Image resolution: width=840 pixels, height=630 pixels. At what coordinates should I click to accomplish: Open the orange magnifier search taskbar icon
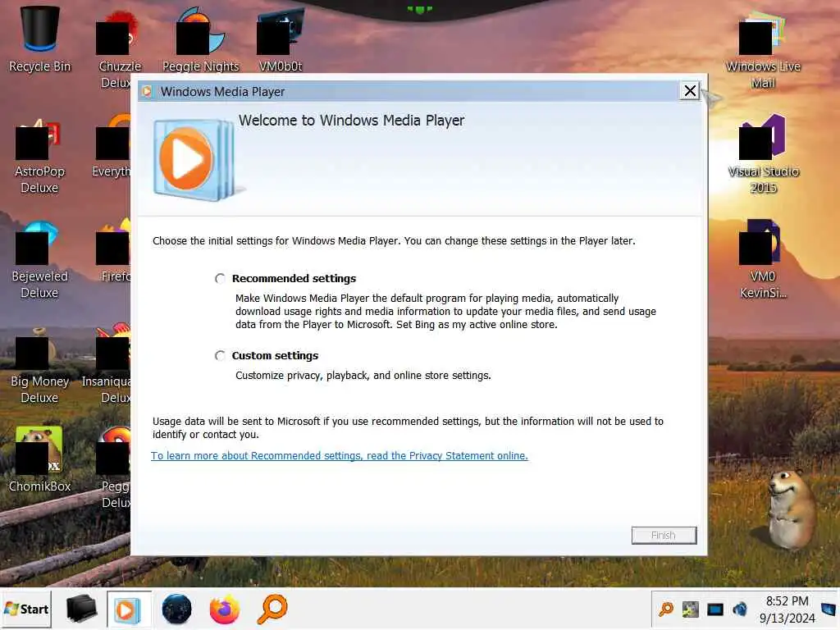pyautogui.click(x=272, y=609)
